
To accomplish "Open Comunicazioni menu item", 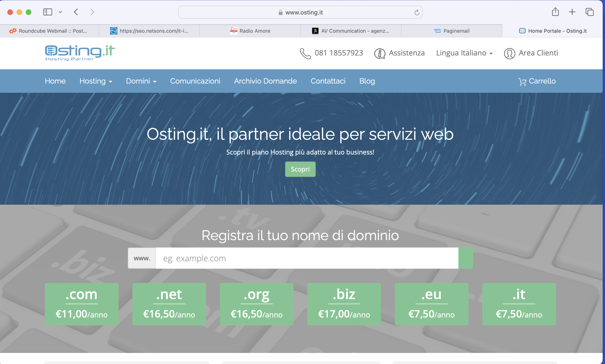I will pyautogui.click(x=195, y=81).
